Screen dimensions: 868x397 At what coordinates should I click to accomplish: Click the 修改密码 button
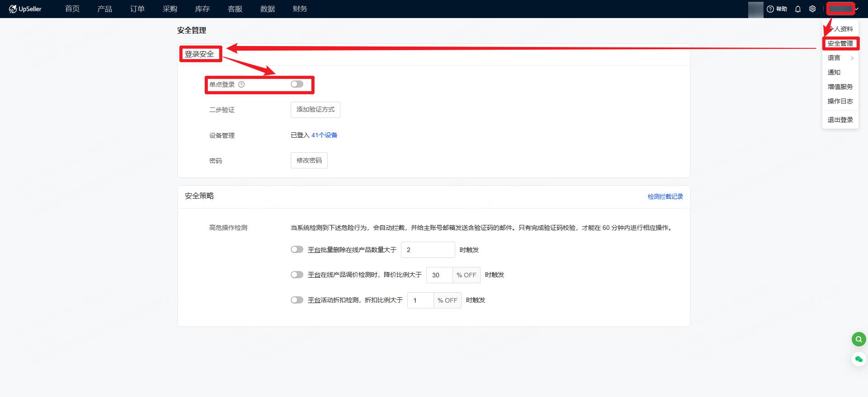(309, 160)
